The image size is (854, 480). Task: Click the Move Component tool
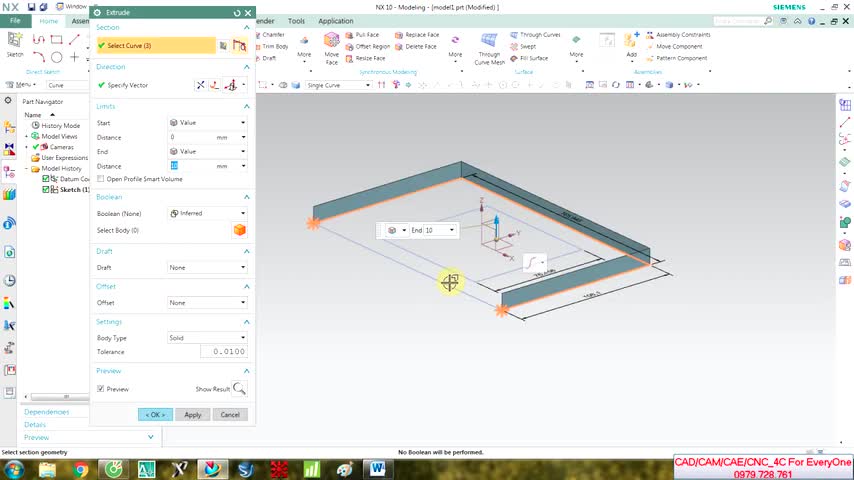(674, 47)
